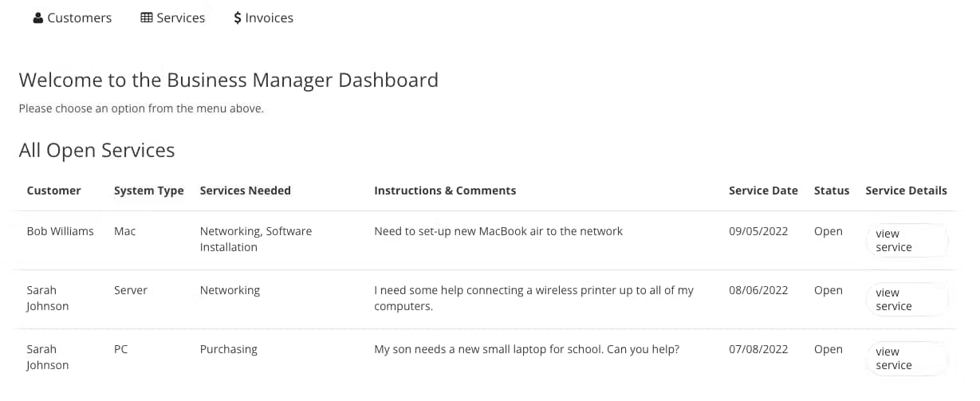Click the dollar sign icon beside Invoices
Screen dimensions: 980x401
coord(238,18)
